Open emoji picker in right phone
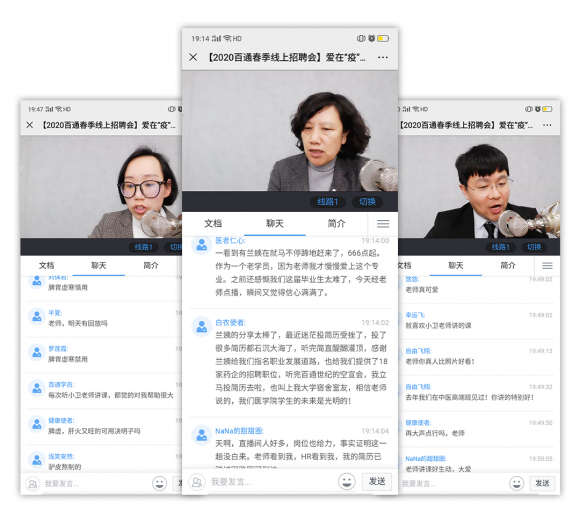The height and width of the screenshot is (520, 580). 516,483
